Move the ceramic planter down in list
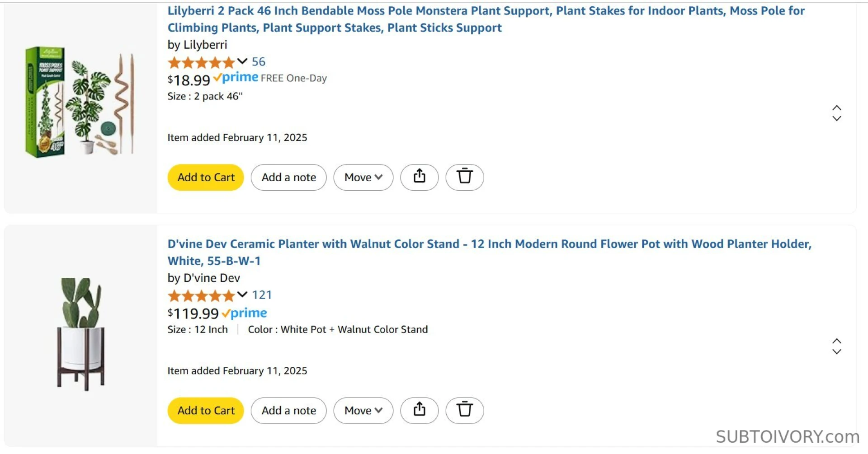Screen dimensions: 868x454 [837, 353]
